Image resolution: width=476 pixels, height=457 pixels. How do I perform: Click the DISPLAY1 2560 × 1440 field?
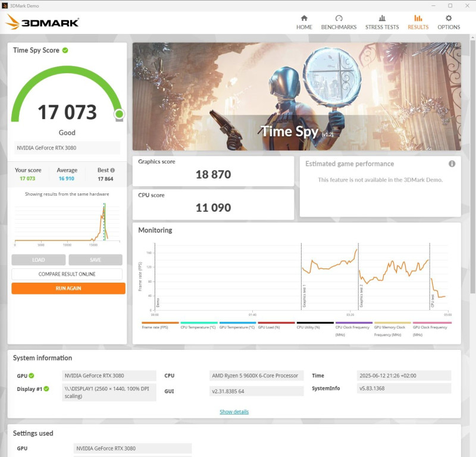pos(109,392)
